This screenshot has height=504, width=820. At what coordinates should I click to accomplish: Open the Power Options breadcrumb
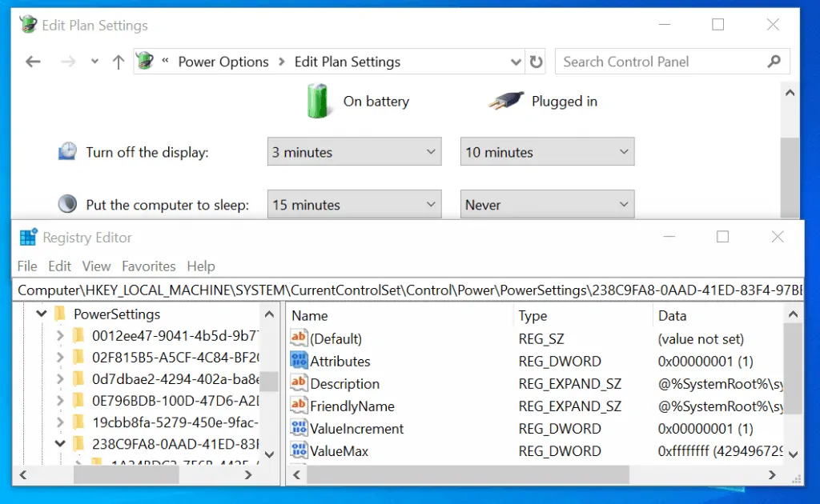tap(223, 62)
